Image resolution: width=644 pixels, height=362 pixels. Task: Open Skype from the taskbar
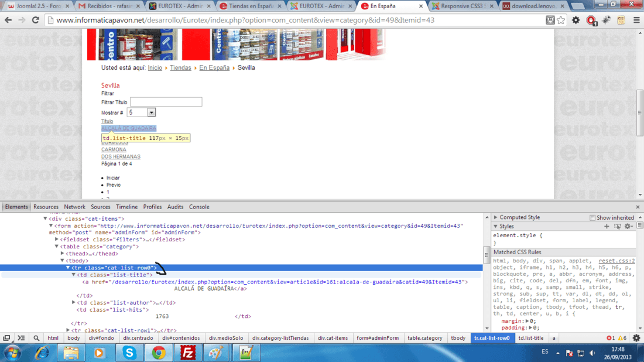coord(129,353)
